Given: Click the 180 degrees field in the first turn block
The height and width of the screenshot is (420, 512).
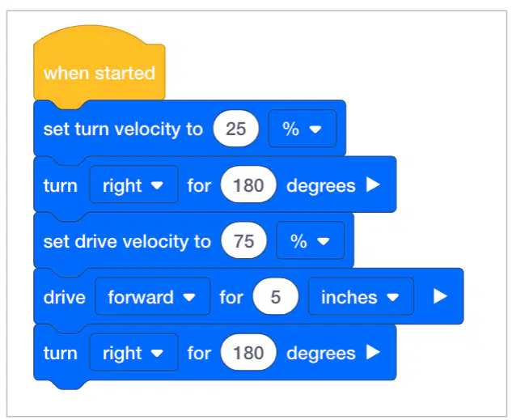Looking at the screenshot, I should pos(248,185).
